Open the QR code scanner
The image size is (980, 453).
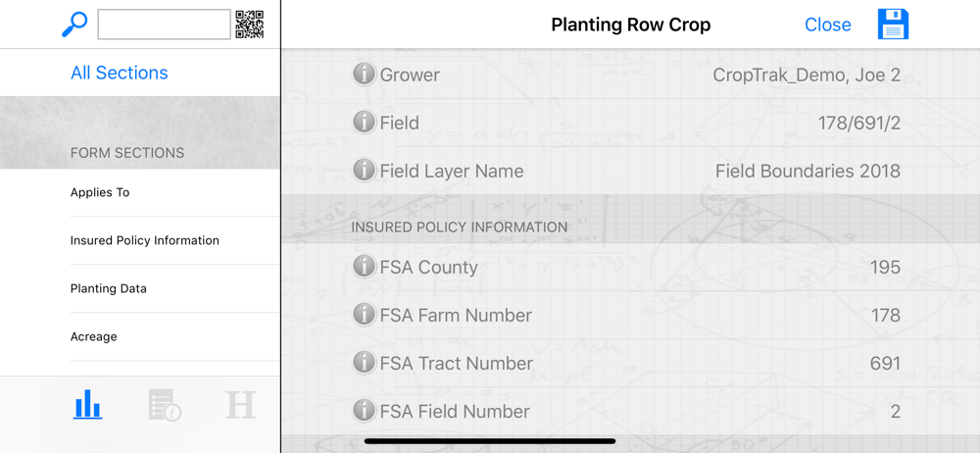coord(249,25)
